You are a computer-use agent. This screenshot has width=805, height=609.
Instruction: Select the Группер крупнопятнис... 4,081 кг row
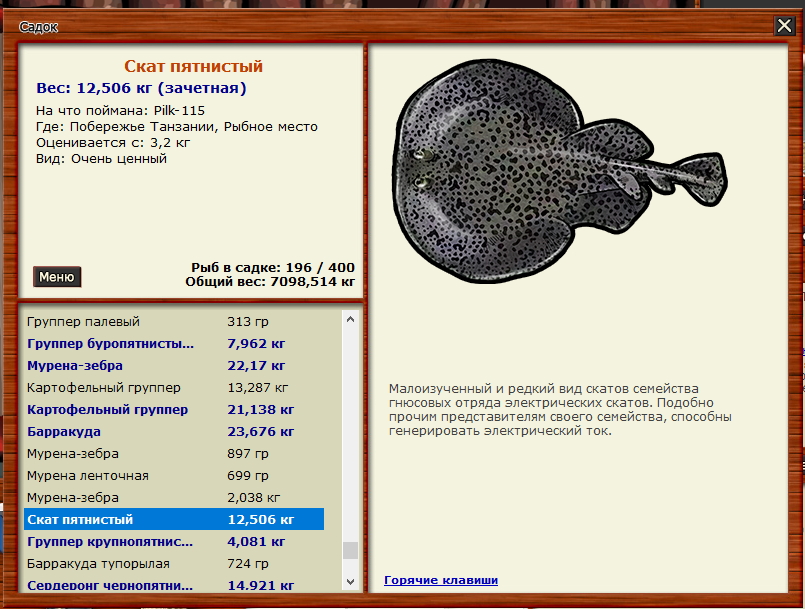click(x=174, y=542)
